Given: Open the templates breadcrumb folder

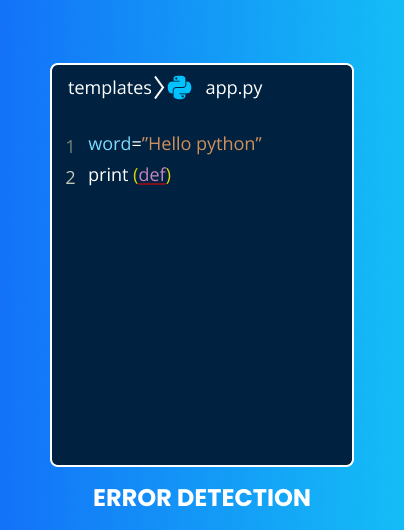Looking at the screenshot, I should pyautogui.click(x=110, y=88).
